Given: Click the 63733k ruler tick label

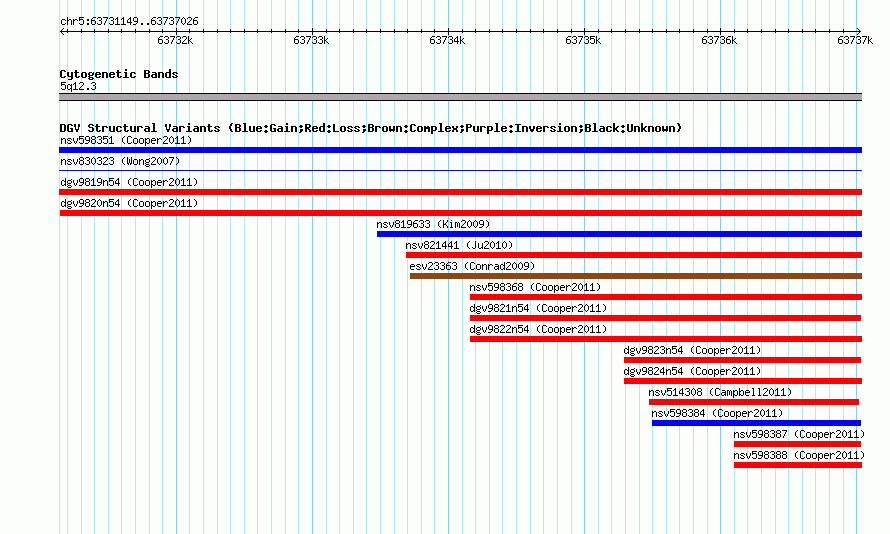Looking at the screenshot, I should pos(311,40).
